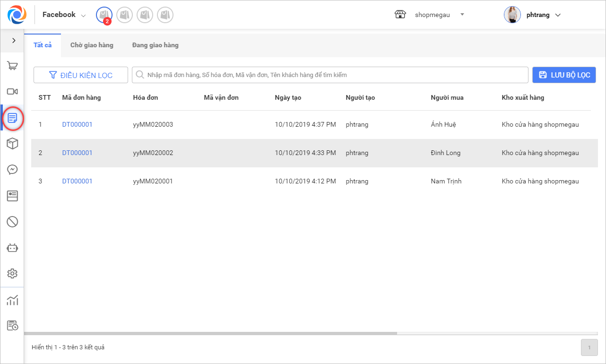606x364 pixels.
Task: Click the blocked list sidebar icon
Action: pyautogui.click(x=12, y=221)
